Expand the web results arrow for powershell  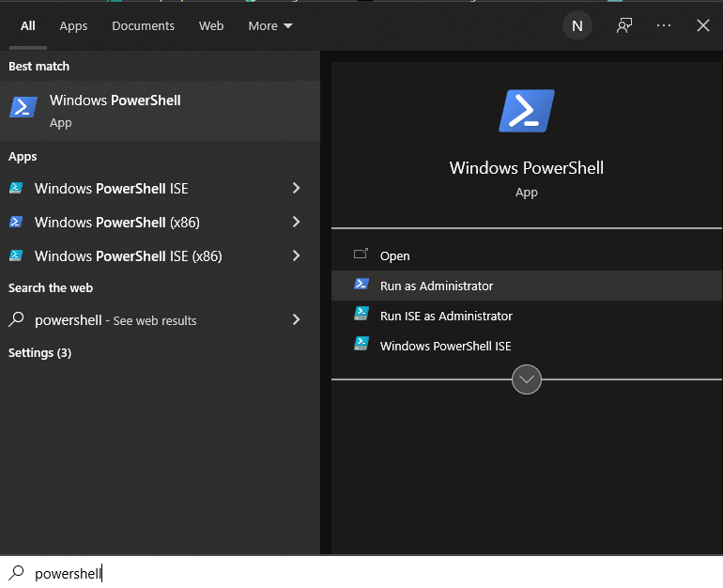296,319
